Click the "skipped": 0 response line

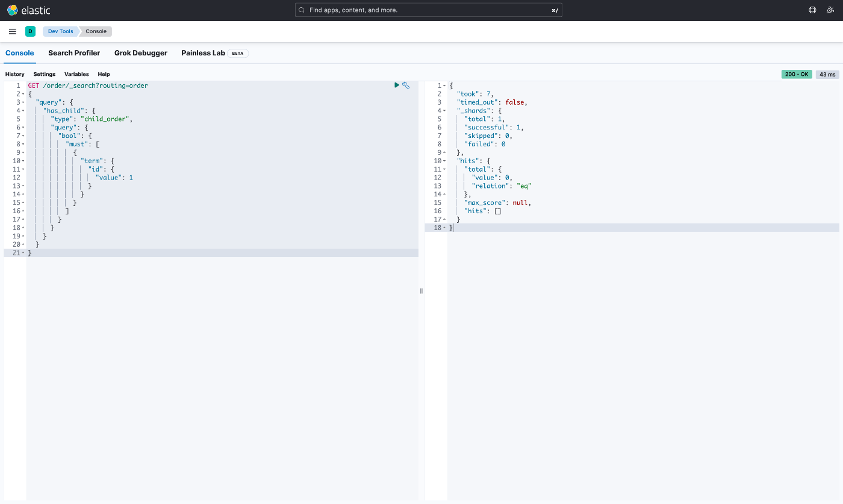(x=488, y=136)
